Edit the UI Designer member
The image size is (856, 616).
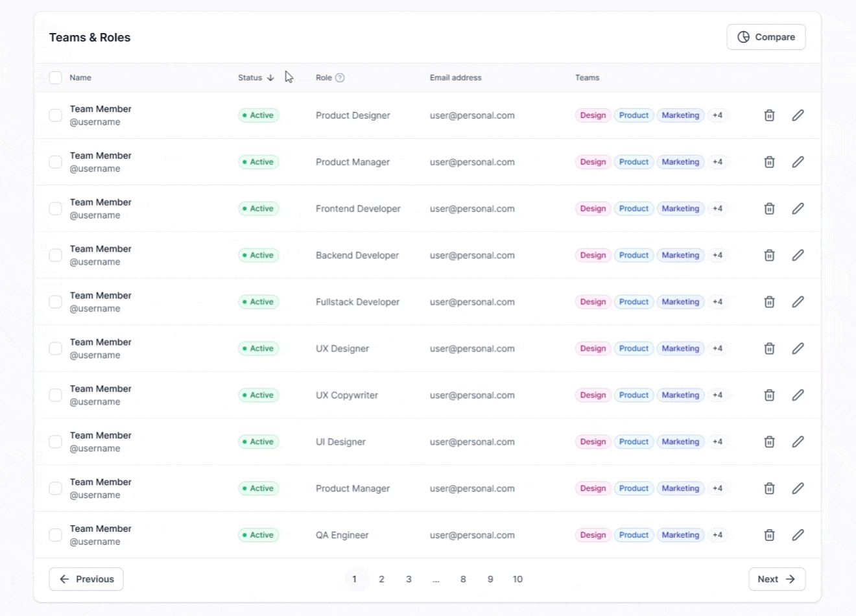(798, 442)
